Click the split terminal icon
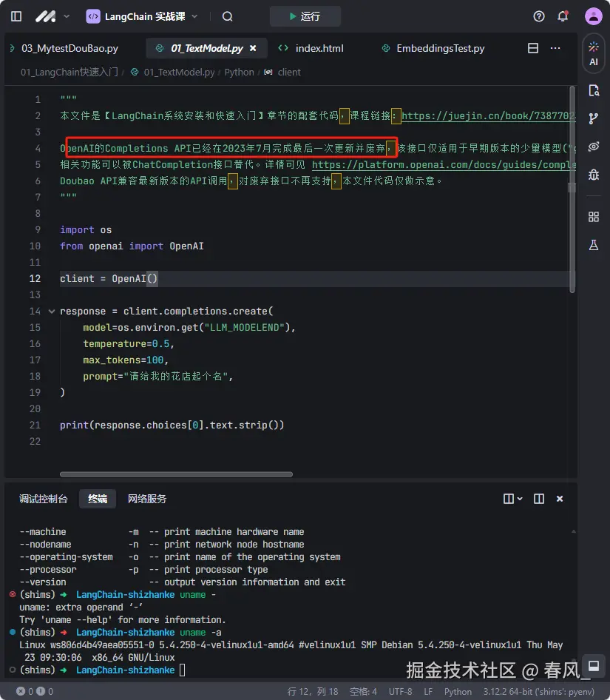Image resolution: width=610 pixels, height=700 pixels. (x=508, y=499)
